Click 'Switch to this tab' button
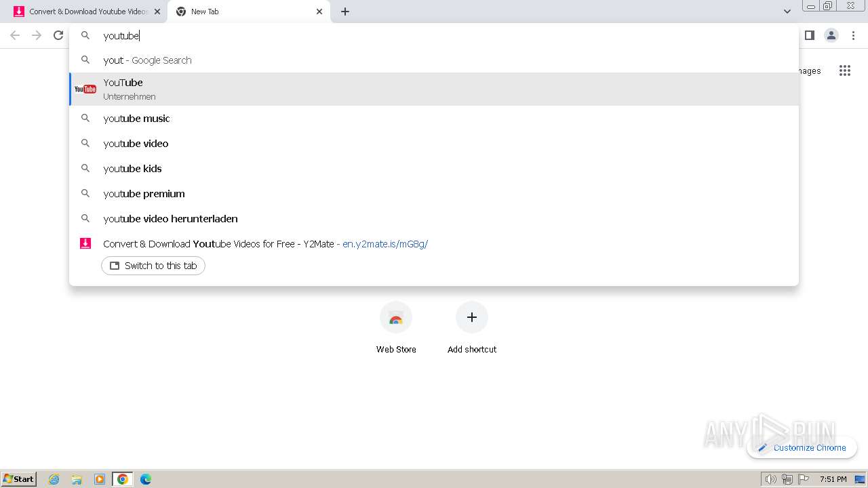The width and height of the screenshot is (868, 488). [x=153, y=266]
